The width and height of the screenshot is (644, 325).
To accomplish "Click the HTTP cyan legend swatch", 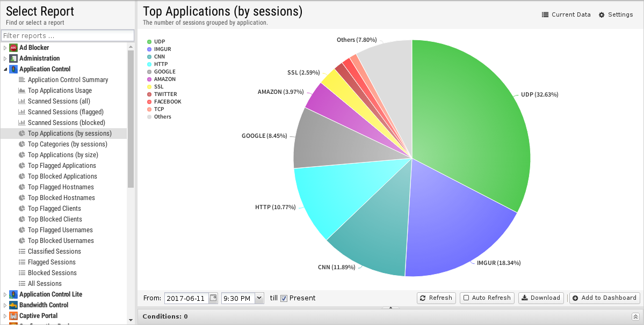I will (149, 64).
